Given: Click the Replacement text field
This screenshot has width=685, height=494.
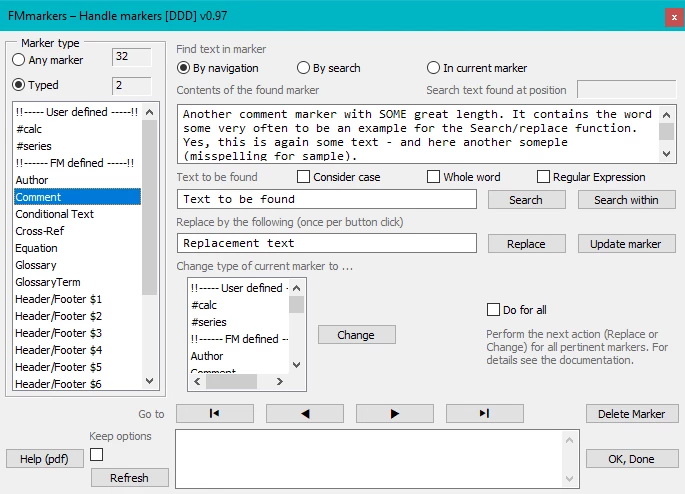Looking at the screenshot, I should pos(327,243).
